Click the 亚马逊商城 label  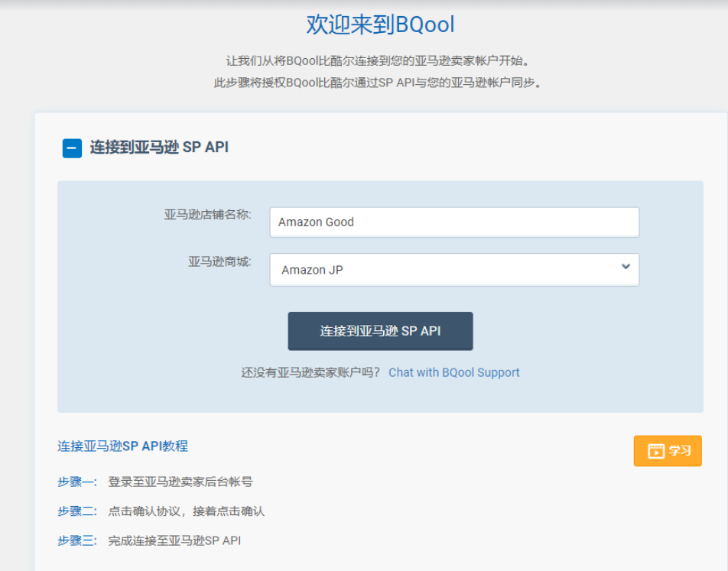tap(219, 262)
